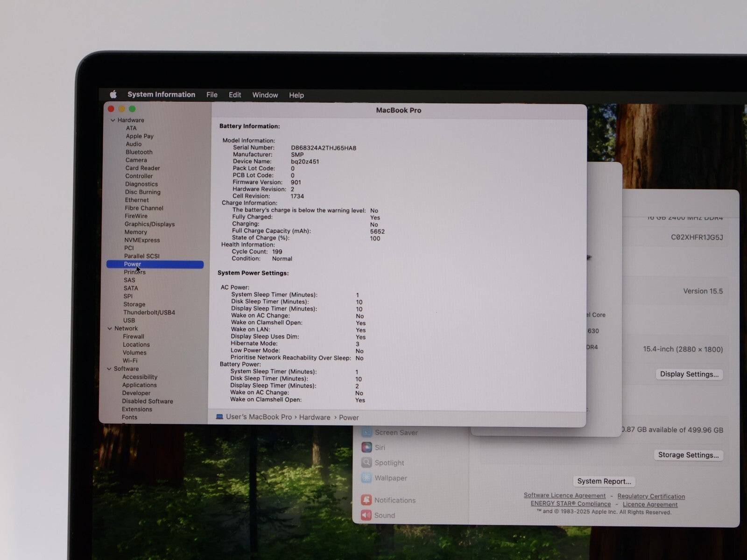Open the Help menu

(x=296, y=95)
